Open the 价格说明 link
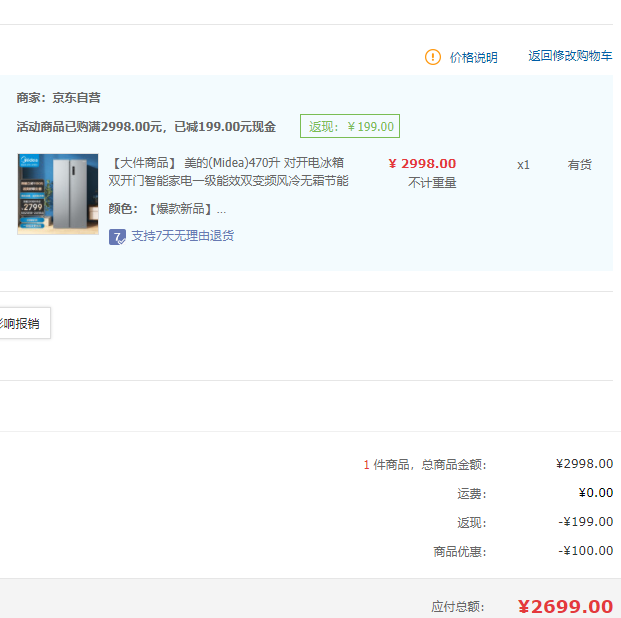 click(473, 57)
